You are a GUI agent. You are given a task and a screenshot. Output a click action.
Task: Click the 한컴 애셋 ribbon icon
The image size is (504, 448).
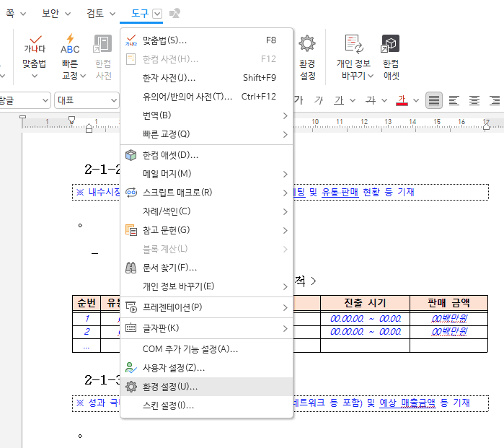click(x=390, y=44)
